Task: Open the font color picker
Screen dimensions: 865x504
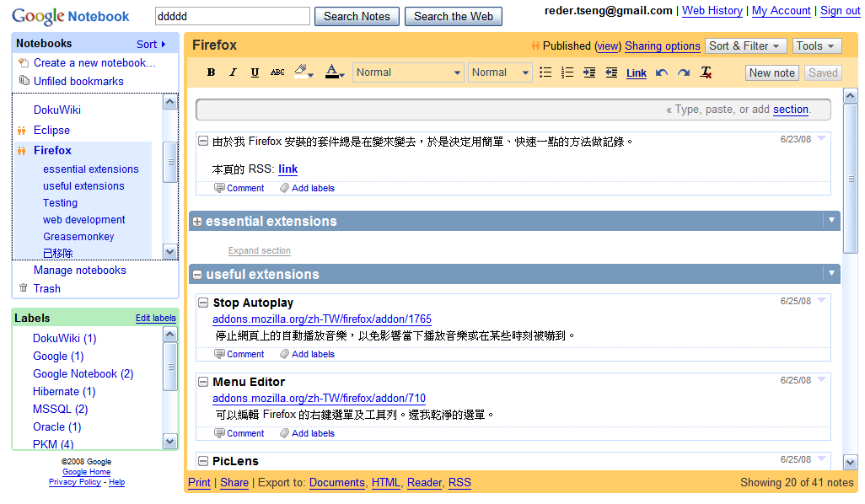Action: (335, 72)
